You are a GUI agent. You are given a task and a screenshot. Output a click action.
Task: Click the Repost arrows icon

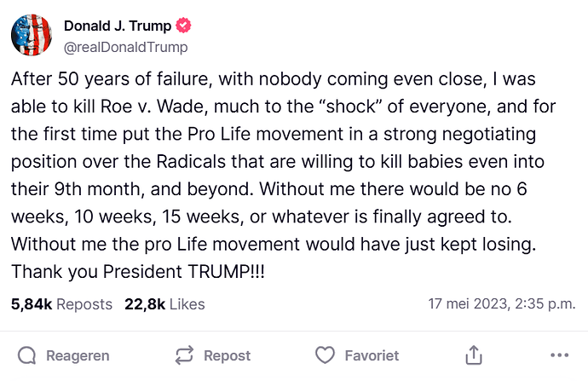[x=184, y=355]
